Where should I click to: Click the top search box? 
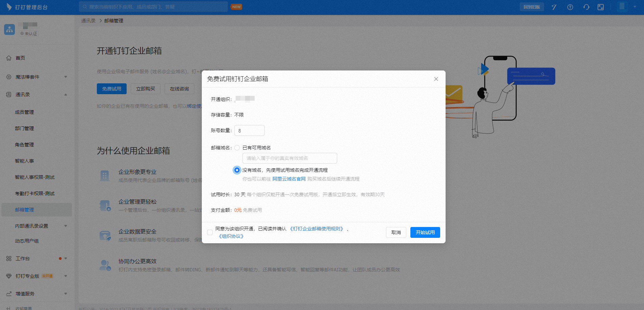[x=153, y=7]
